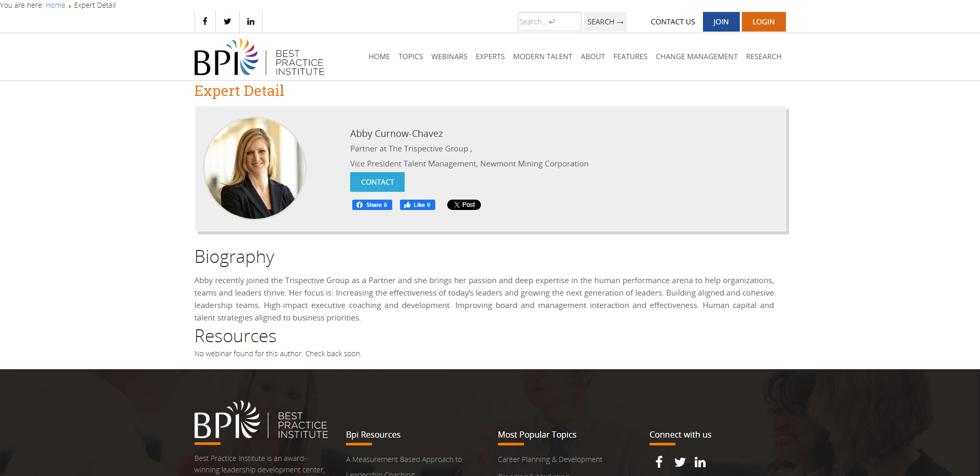This screenshot has height=476, width=980.
Task: Click the Facebook Share button
Action: (372, 205)
